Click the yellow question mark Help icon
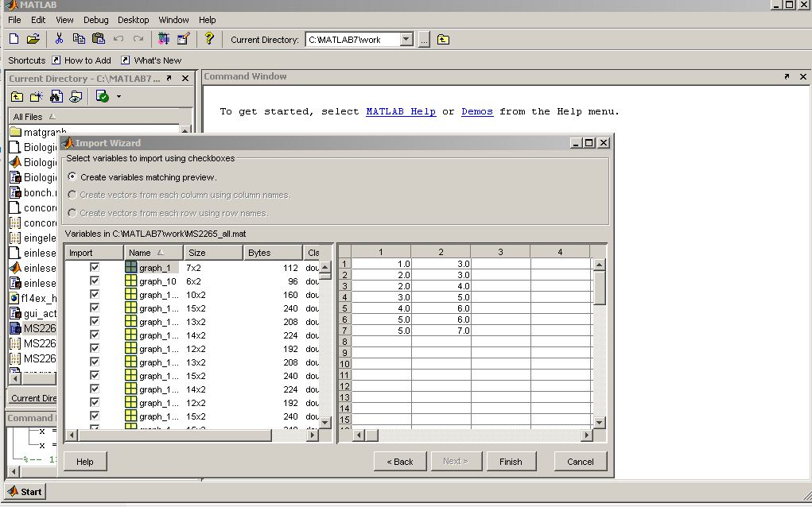 click(209, 38)
